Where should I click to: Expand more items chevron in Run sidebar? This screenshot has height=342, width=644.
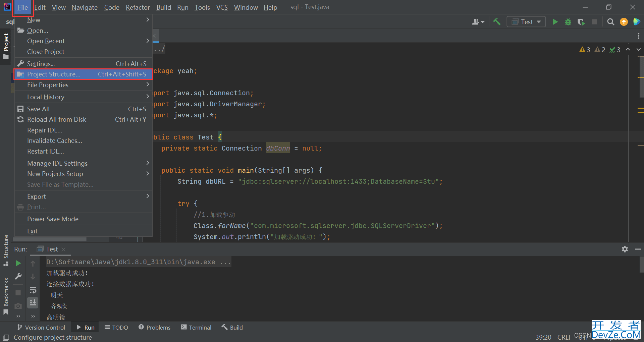coord(18,316)
